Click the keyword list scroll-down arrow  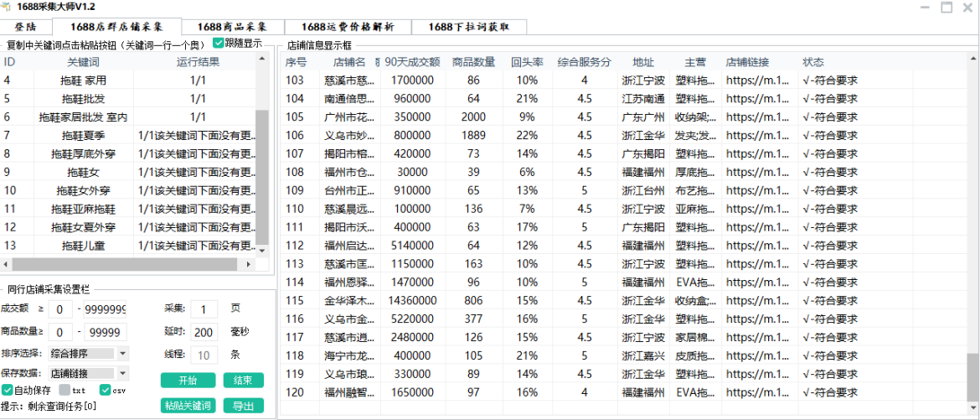[x=262, y=250]
